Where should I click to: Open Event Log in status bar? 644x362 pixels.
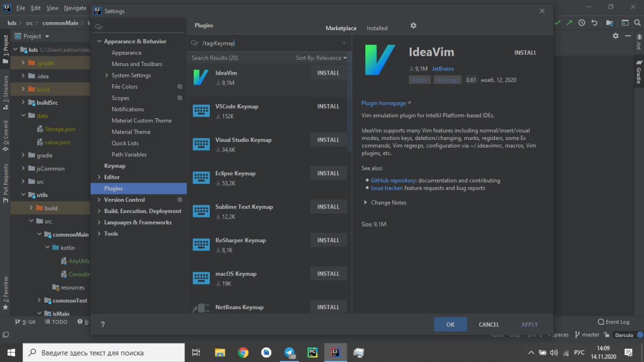tap(613, 322)
